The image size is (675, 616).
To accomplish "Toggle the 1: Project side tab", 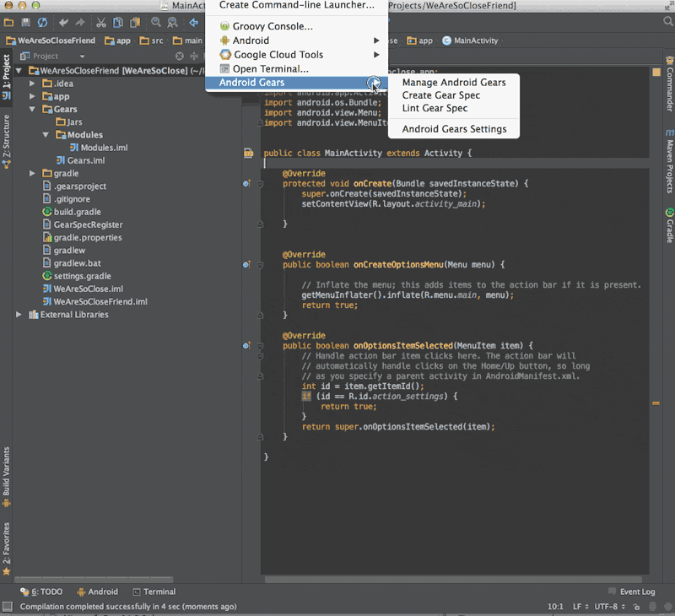I will coord(7,77).
